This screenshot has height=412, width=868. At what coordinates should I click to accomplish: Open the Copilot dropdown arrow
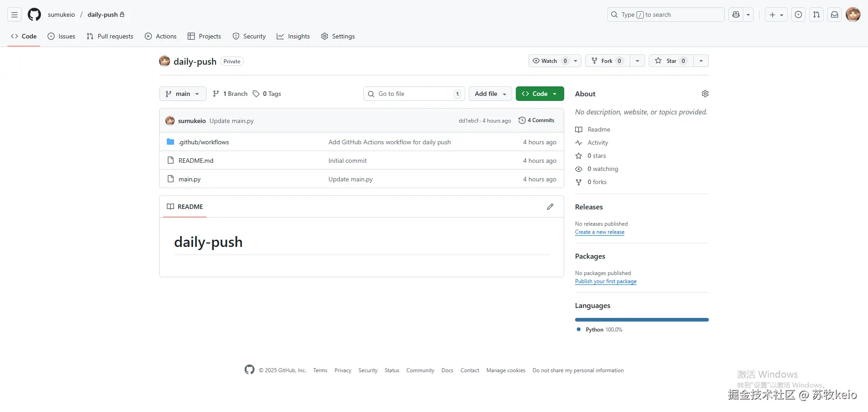748,14
